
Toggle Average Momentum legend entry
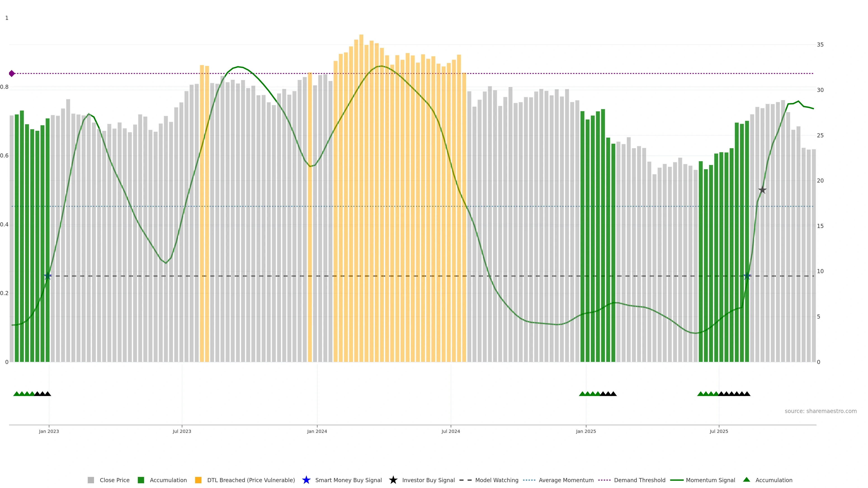click(x=566, y=480)
